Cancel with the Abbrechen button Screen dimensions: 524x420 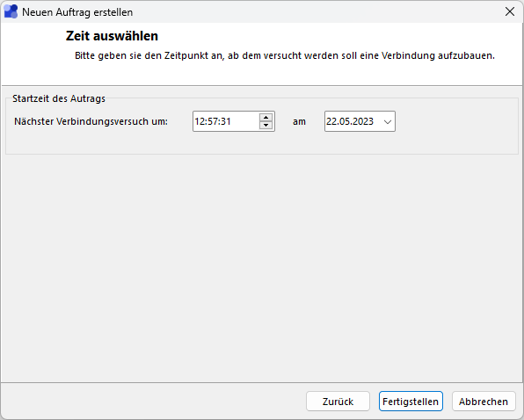[484, 402]
